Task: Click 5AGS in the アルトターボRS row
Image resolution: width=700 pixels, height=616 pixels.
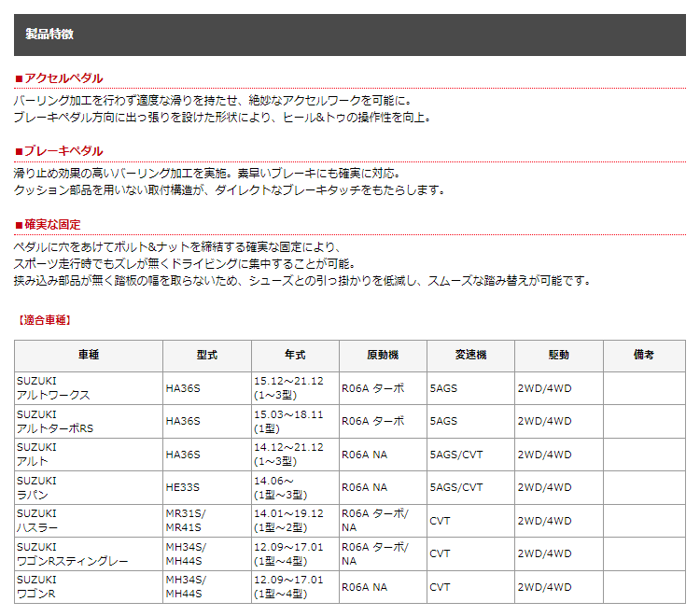Action: click(x=443, y=421)
